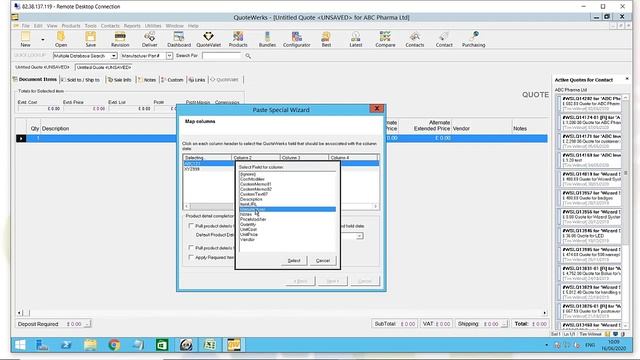Open PowerShell from the taskbar
The image size is (640, 360).
[66, 345]
